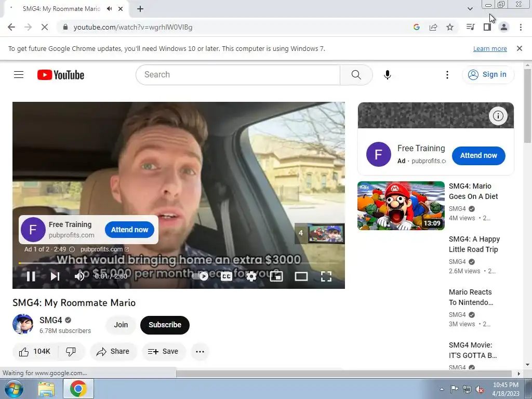
Task: Open SMG4: A Happy Little Road Trip video
Action: coord(474,244)
